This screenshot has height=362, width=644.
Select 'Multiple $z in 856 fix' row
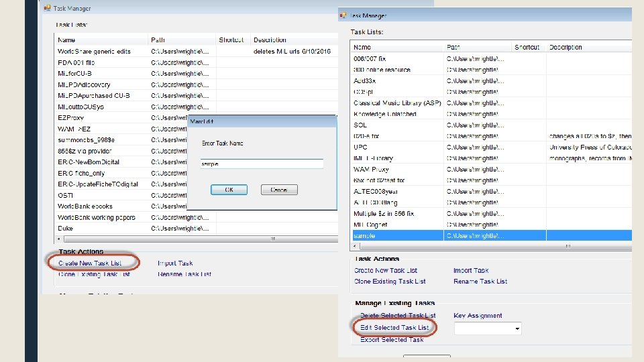[x=492, y=213]
